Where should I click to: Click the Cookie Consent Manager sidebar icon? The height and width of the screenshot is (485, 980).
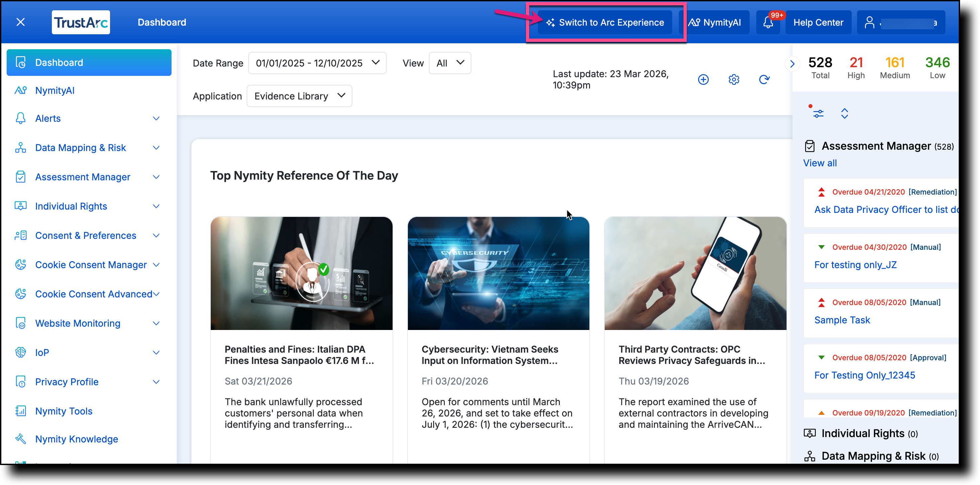(21, 264)
